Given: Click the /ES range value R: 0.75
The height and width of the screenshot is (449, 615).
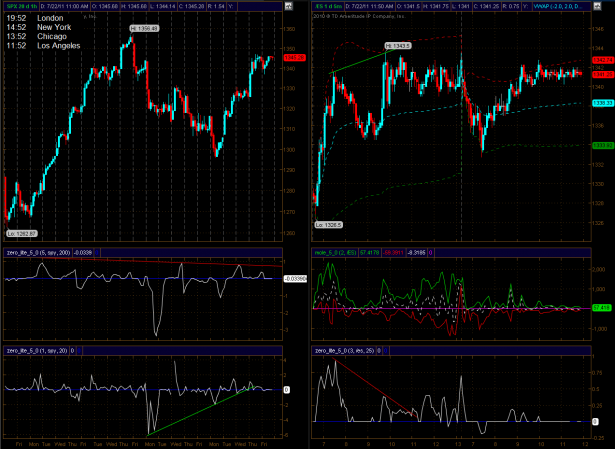Looking at the screenshot, I should (x=511, y=6).
